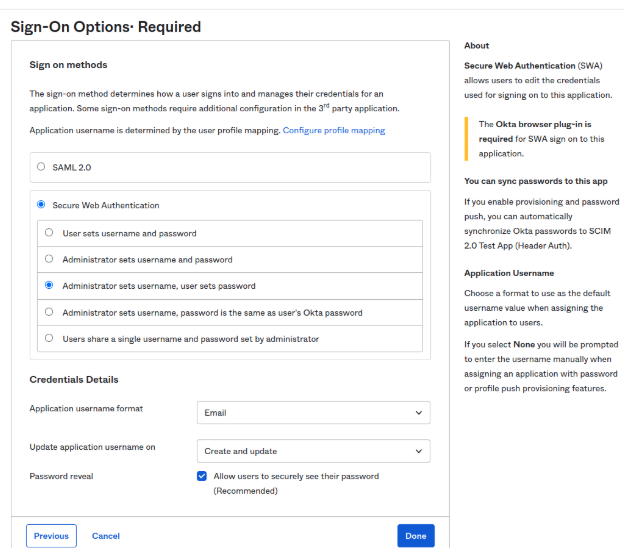Click the Credentials Details section heading
Viewport: 624px width, 559px height.
pos(74,380)
